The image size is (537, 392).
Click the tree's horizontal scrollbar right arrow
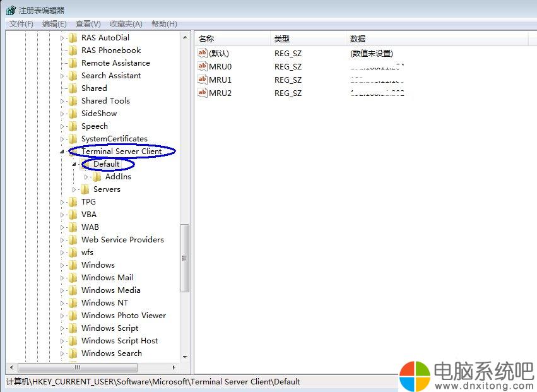174,367
